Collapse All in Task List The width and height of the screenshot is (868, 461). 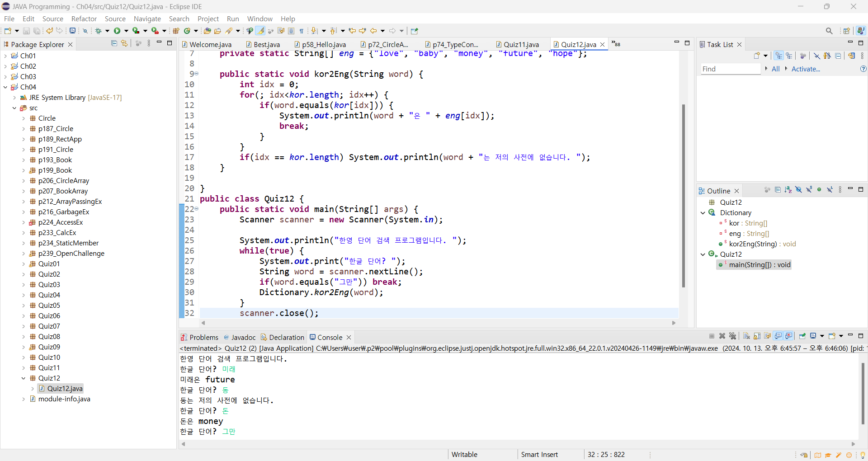[838, 56]
